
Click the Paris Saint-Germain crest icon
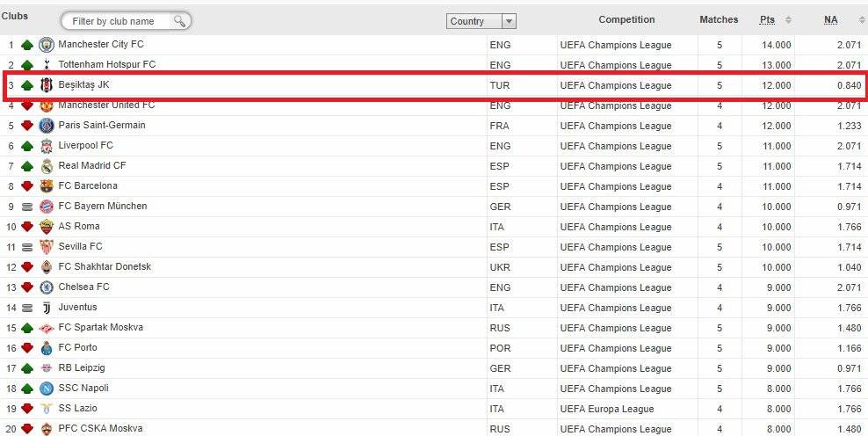pyautogui.click(x=47, y=126)
